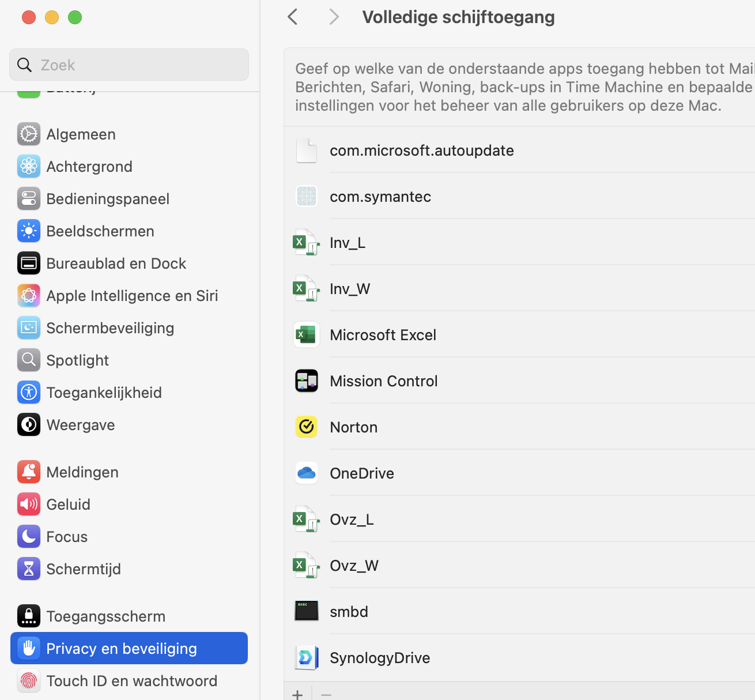The height and width of the screenshot is (700, 755).
Task: Go back with the left chevron
Action: 293,17
